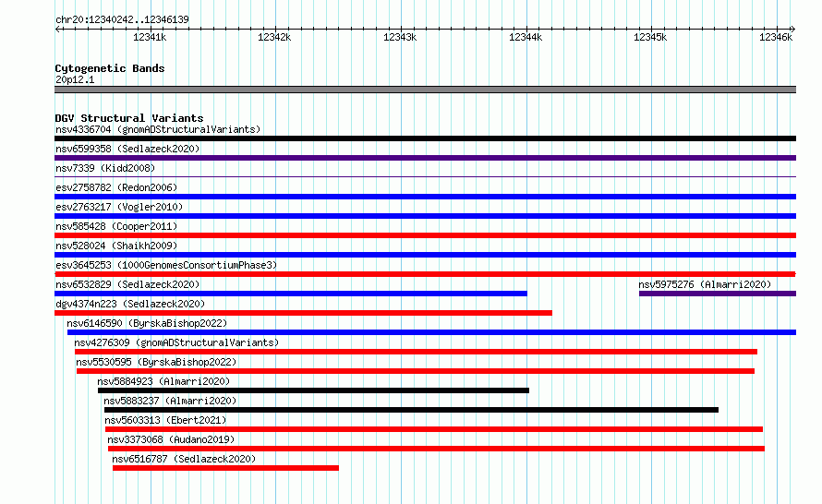Image resolution: width=822 pixels, height=504 pixels.
Task: Select the red nsv3373068 variant bar
Action: pyautogui.click(x=436, y=449)
